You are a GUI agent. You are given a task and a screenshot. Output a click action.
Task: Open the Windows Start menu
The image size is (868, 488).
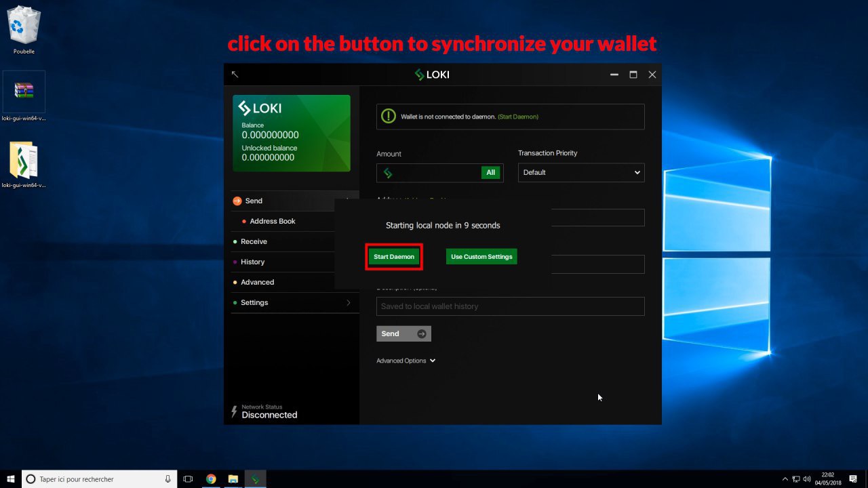[x=11, y=479]
